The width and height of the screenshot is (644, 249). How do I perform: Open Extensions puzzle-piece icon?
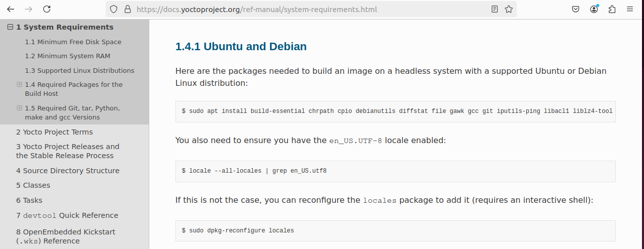(x=612, y=9)
